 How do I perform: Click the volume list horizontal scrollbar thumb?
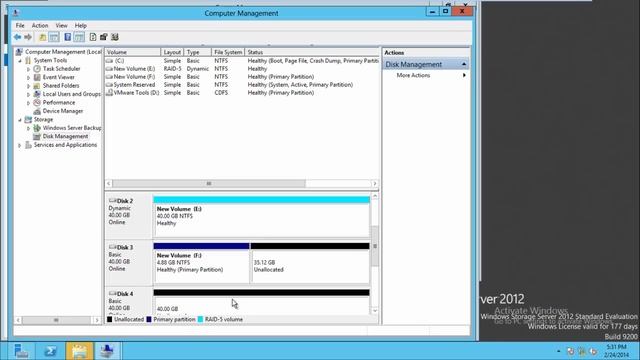click(209, 184)
